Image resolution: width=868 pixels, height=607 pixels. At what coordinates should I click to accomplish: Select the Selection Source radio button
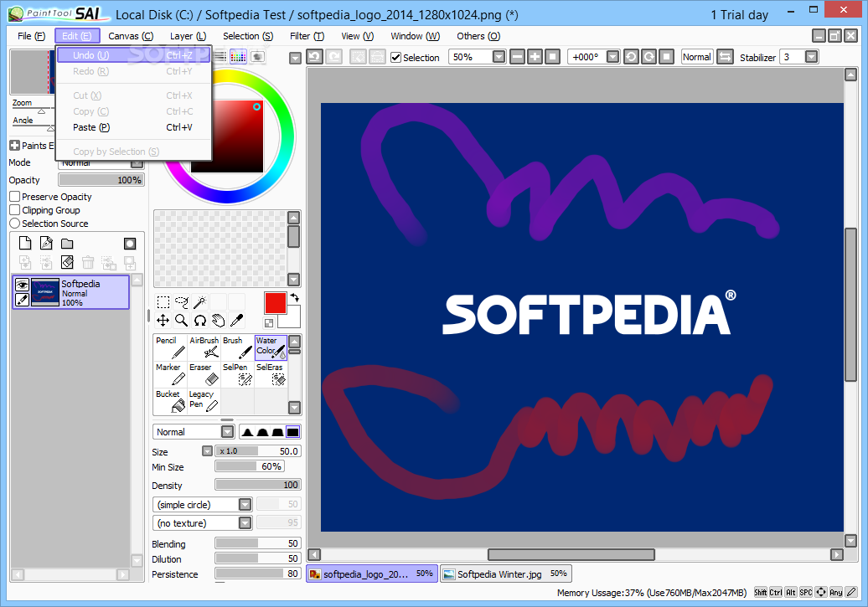(15, 224)
